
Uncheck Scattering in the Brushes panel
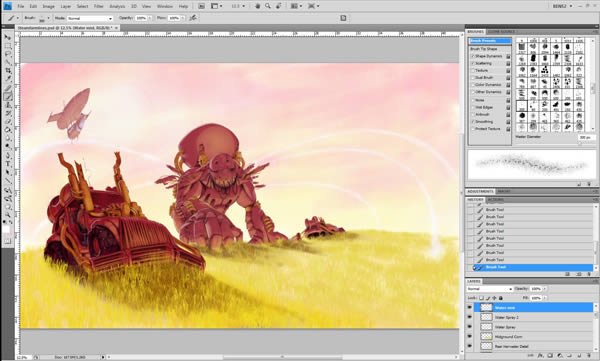[473, 63]
